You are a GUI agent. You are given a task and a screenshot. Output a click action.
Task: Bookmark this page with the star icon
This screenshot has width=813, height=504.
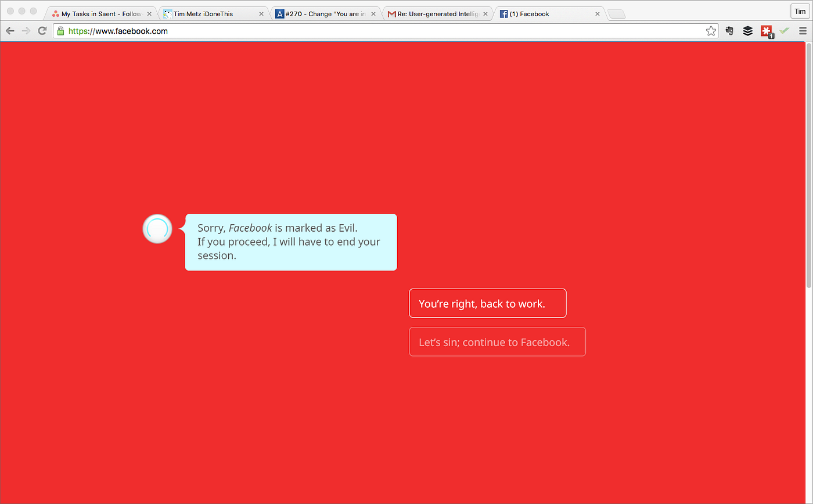711,31
